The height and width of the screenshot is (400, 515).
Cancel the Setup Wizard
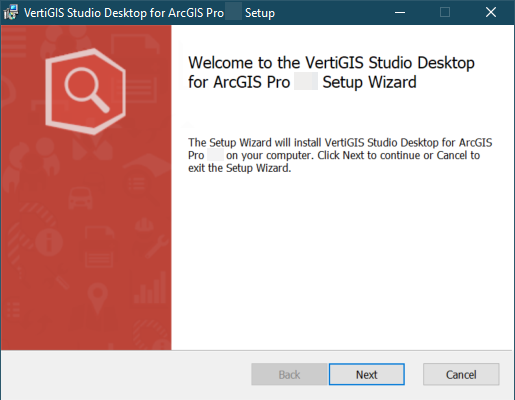click(x=461, y=374)
